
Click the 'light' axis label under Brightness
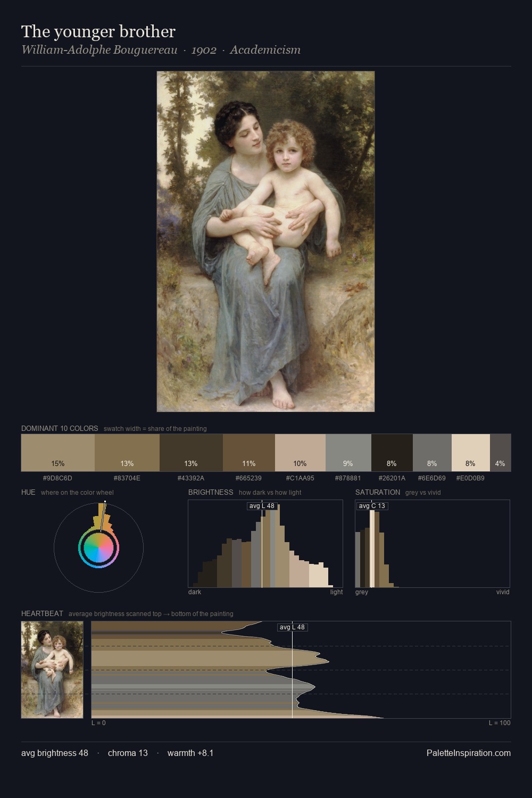pos(337,592)
